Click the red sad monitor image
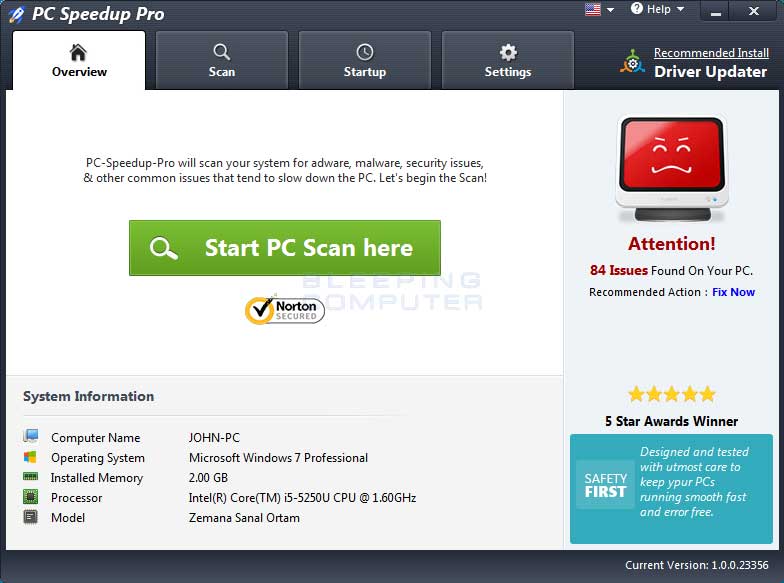784x583 pixels. click(672, 169)
